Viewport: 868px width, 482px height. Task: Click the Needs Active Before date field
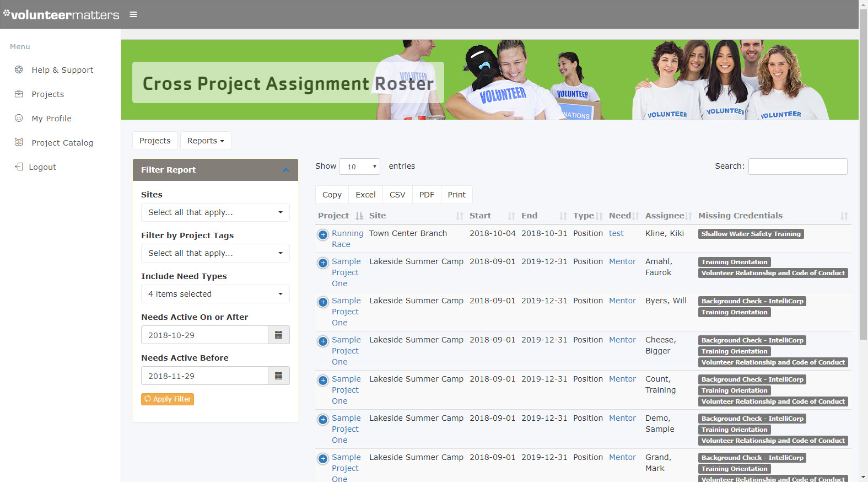click(204, 376)
